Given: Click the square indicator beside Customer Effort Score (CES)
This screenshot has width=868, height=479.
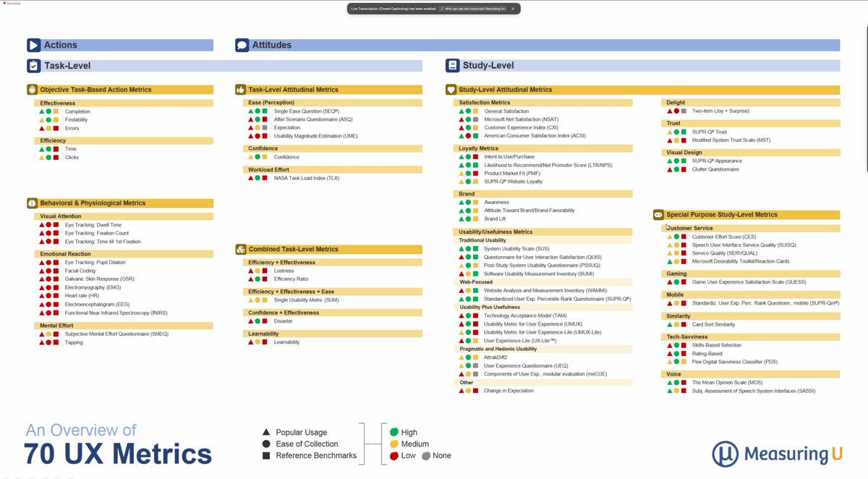Looking at the screenshot, I should click(684, 237).
